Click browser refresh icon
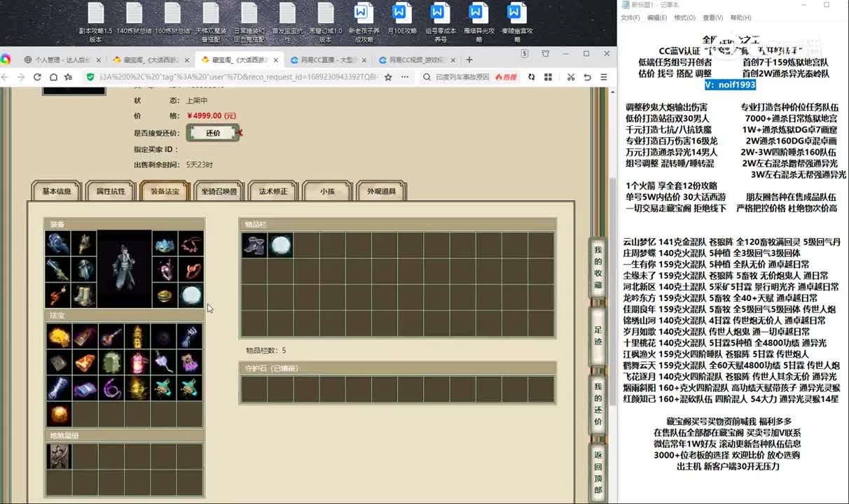The width and height of the screenshot is (849, 504). coord(37,77)
